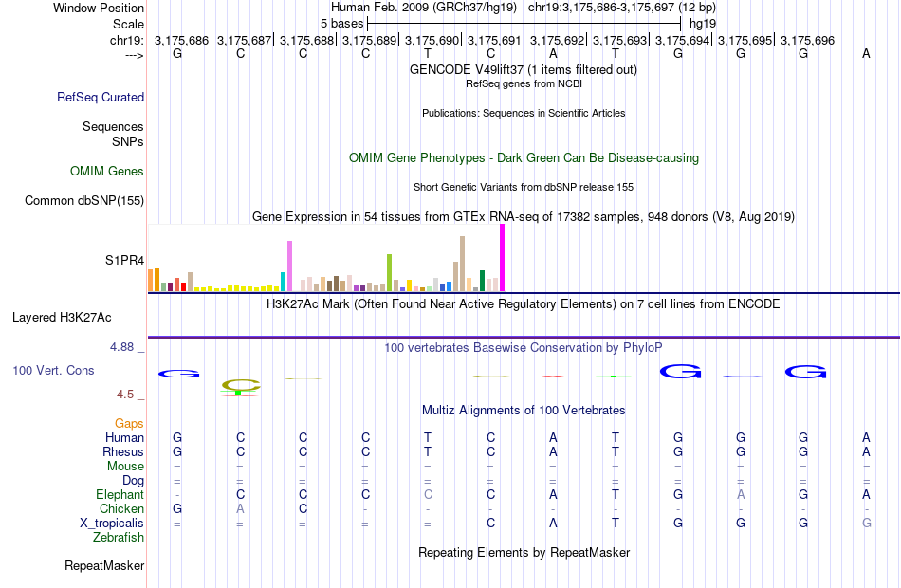The image size is (901, 588).
Task: Click the H3K27Ac Mark ENCODE track title
Action: tap(524, 304)
